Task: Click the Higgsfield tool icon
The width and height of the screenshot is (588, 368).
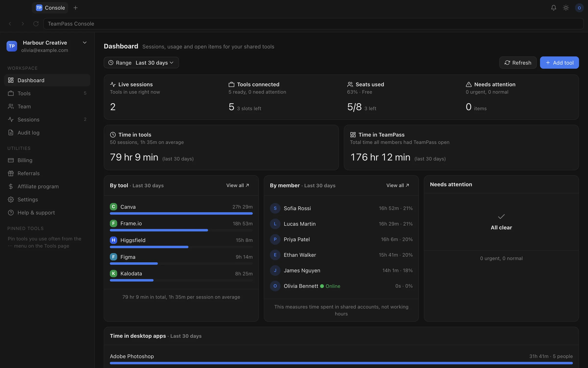Action: click(x=113, y=240)
